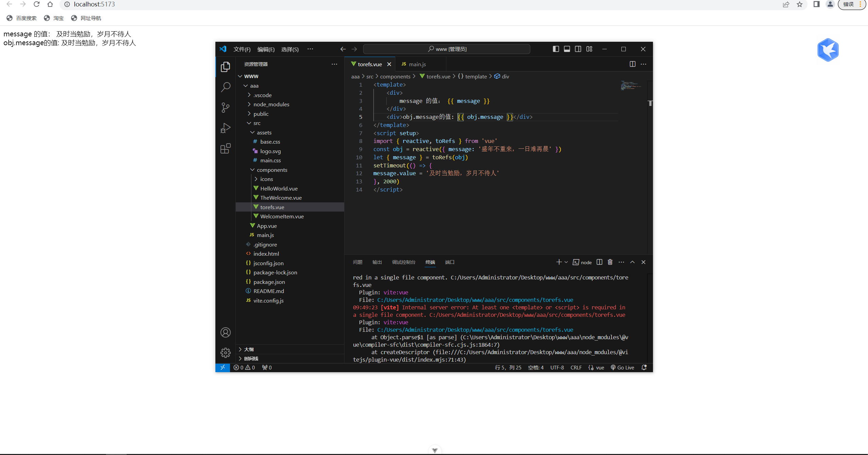The height and width of the screenshot is (455, 868).
Task: Go back in VS Code navigation
Action: tap(343, 49)
